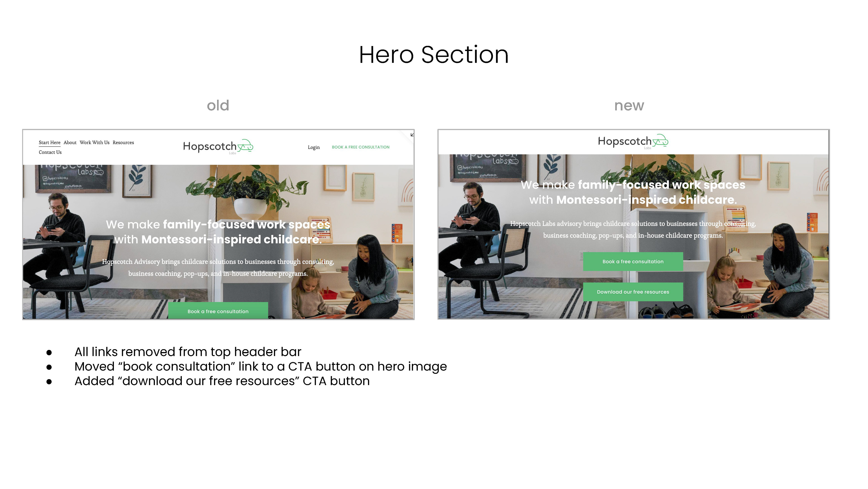The height and width of the screenshot is (489, 868).
Task: Click BOOK A FREE CONSULTATION header link
Action: tap(361, 147)
